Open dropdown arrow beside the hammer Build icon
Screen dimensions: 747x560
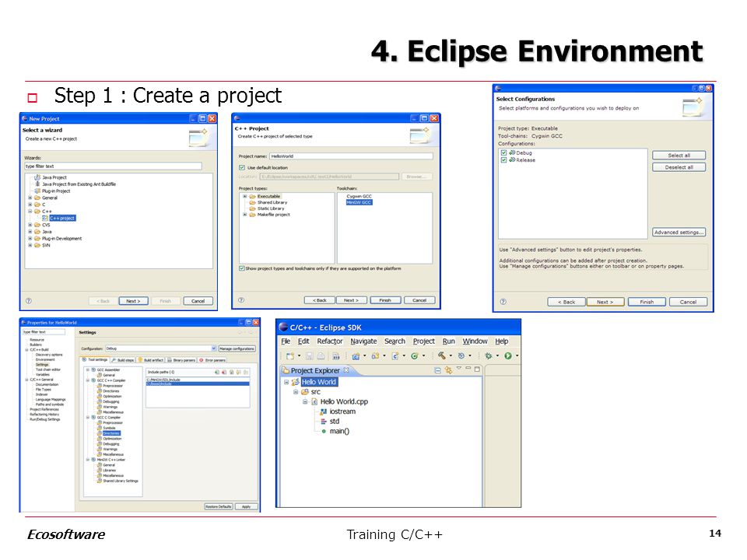[x=451, y=355]
